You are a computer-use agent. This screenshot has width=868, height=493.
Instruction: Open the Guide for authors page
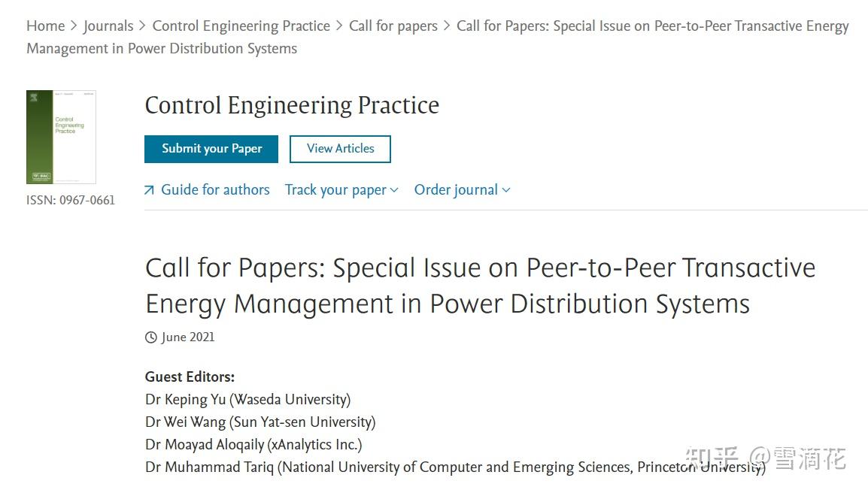pos(215,189)
